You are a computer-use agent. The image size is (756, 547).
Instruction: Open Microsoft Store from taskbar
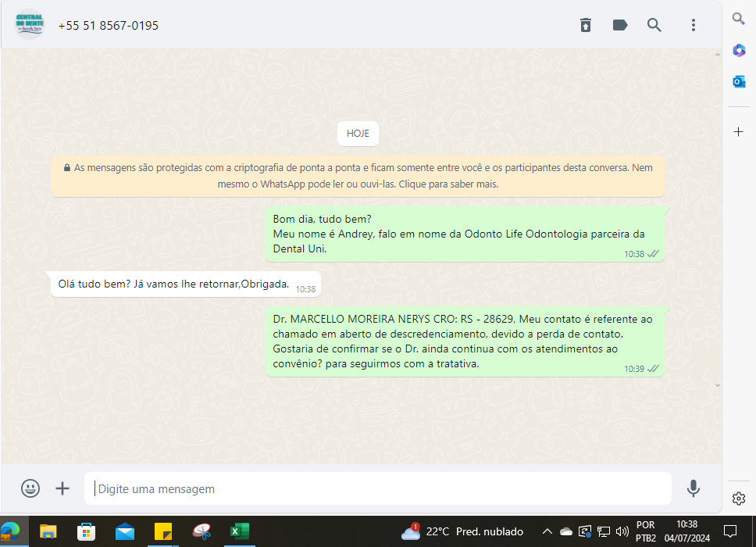pyautogui.click(x=87, y=531)
